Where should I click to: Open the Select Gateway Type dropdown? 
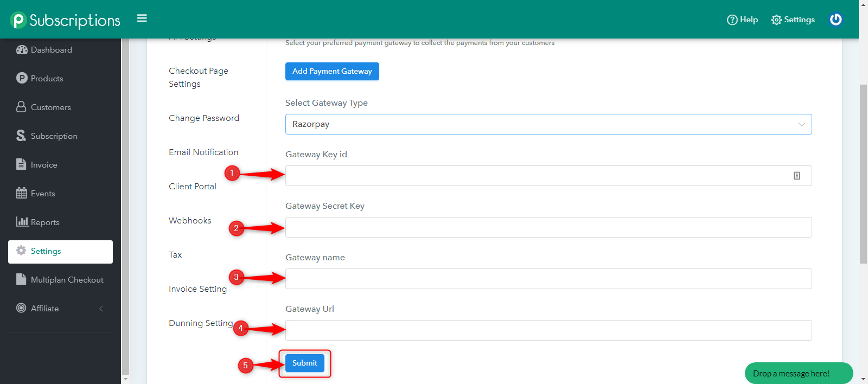[x=548, y=124]
